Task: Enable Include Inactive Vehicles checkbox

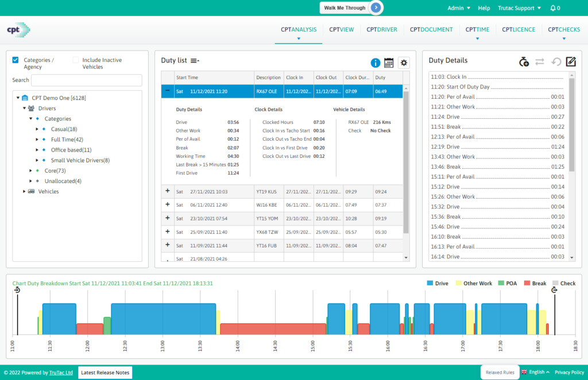Action: tap(76, 60)
